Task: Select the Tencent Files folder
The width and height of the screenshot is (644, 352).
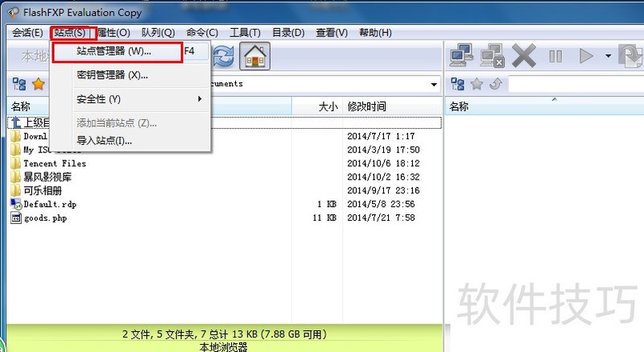Action: coord(55,164)
